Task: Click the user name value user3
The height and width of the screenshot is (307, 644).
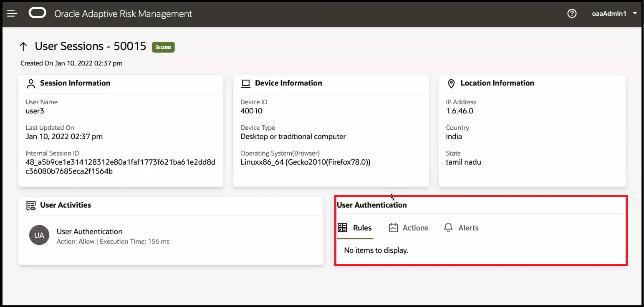Action: pos(35,111)
